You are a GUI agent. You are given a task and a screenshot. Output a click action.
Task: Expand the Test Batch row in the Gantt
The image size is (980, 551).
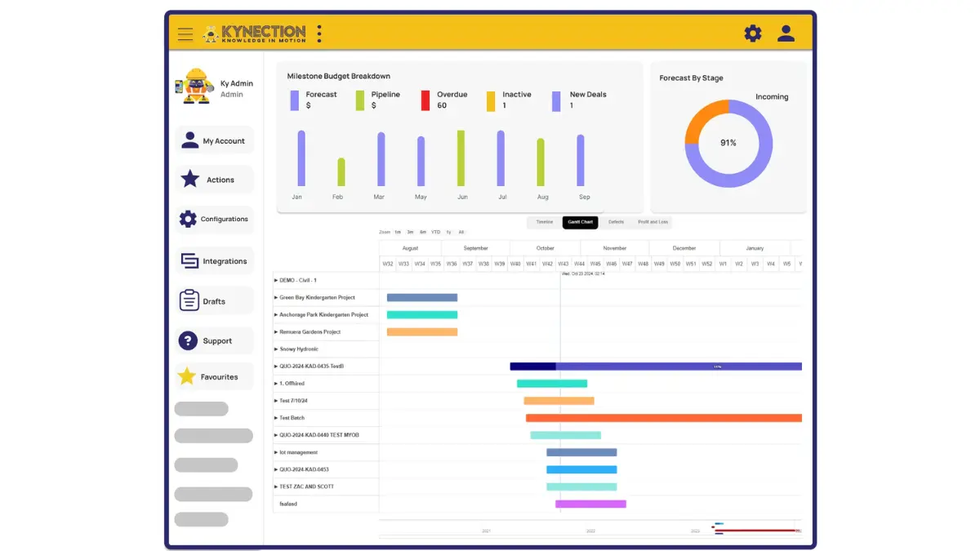pos(278,418)
